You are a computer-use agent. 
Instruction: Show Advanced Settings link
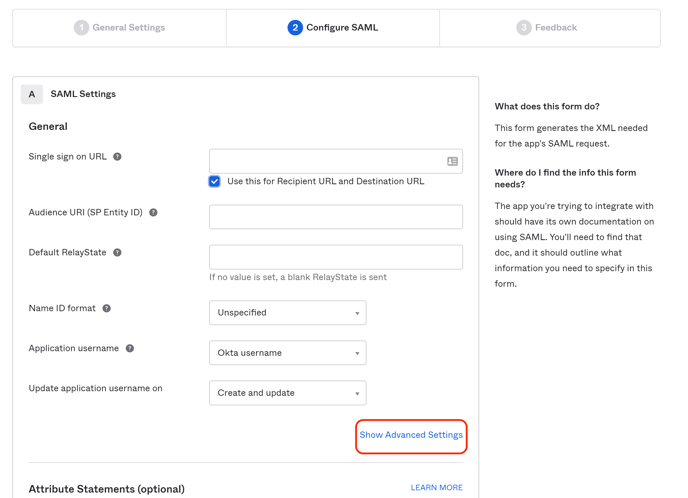coord(411,435)
